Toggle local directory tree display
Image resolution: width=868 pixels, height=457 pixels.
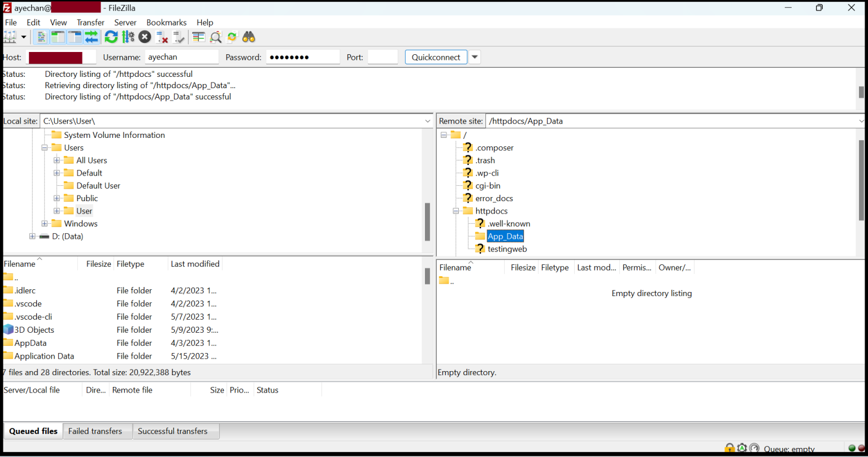[58, 37]
